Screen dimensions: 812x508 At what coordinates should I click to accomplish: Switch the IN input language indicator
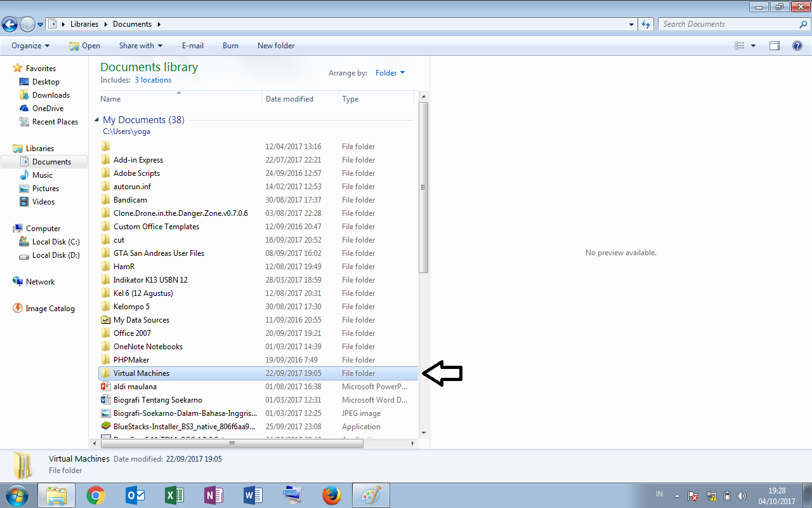658,493
